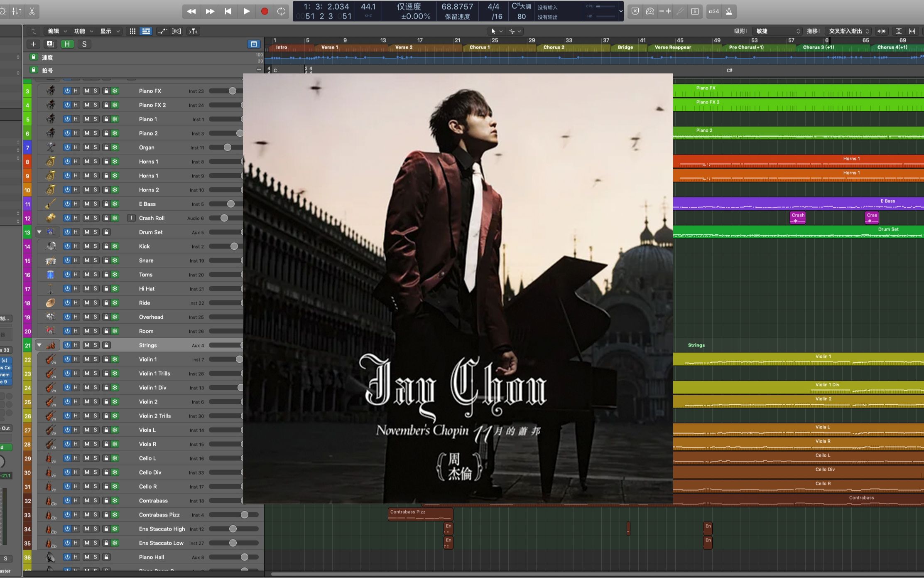The width and height of the screenshot is (924, 578).
Task: Toggle the green global Hide H button
Action: coord(67,44)
